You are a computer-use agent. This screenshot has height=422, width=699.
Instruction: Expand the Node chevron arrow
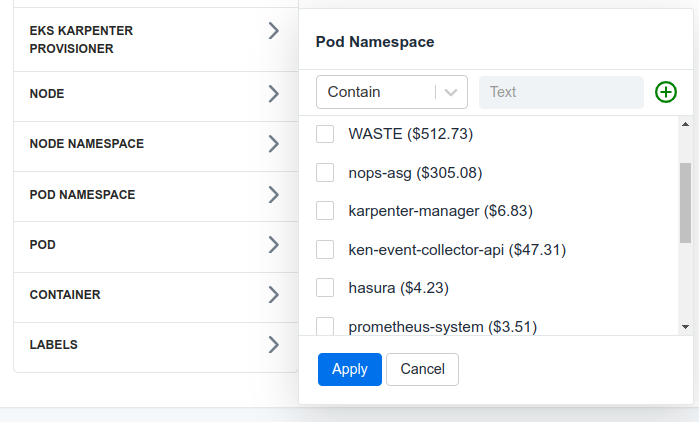pos(274,94)
